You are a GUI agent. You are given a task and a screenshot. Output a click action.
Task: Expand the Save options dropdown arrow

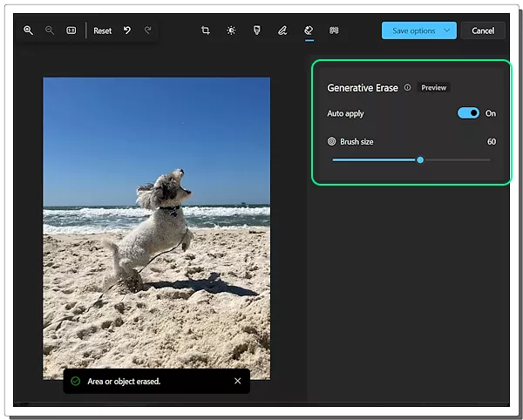click(447, 30)
